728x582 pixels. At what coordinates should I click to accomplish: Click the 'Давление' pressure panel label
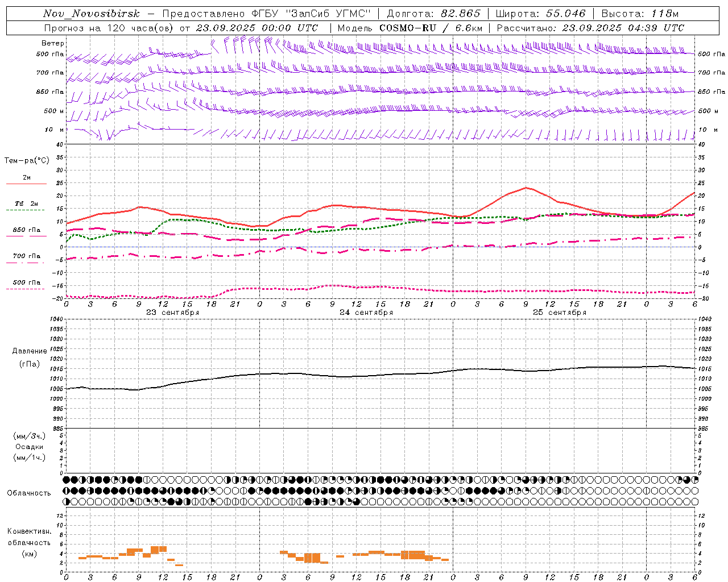pos(30,351)
